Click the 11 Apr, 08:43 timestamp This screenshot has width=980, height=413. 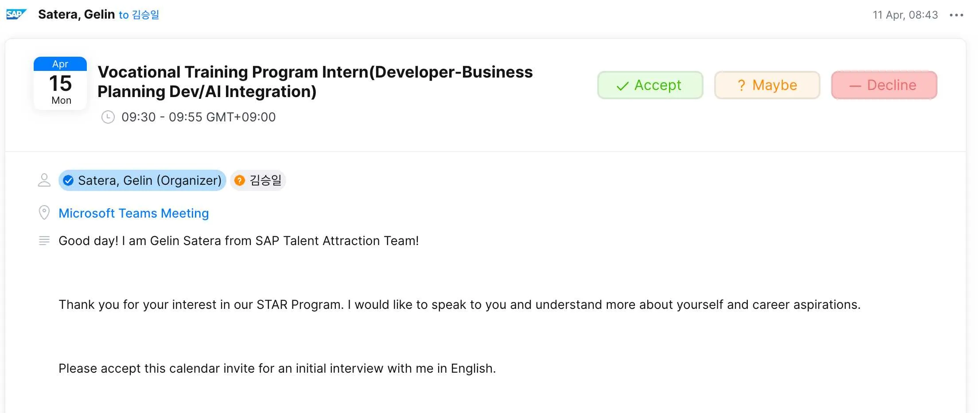[904, 15]
